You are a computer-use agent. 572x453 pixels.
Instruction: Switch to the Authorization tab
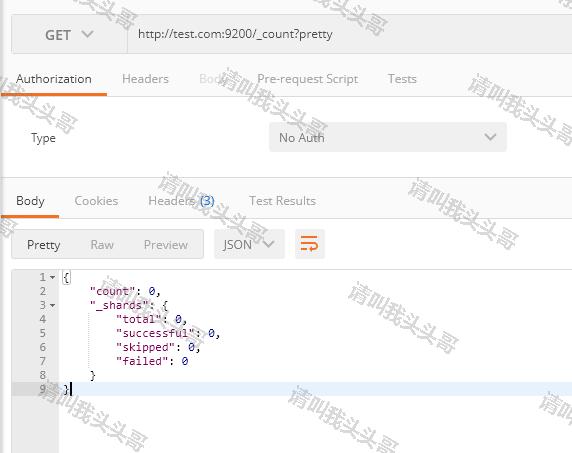[54, 79]
